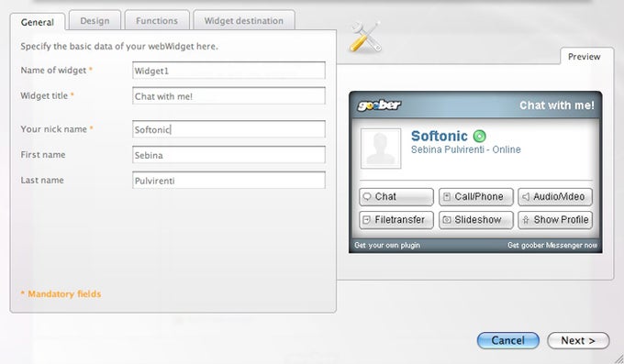Click the 'Sebina Pulvirenti - Online' text

coord(466,149)
